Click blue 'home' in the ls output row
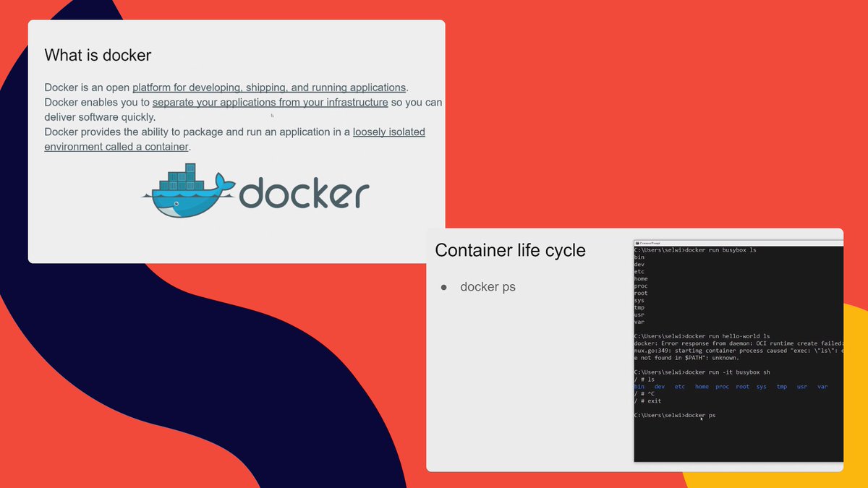 coord(702,387)
